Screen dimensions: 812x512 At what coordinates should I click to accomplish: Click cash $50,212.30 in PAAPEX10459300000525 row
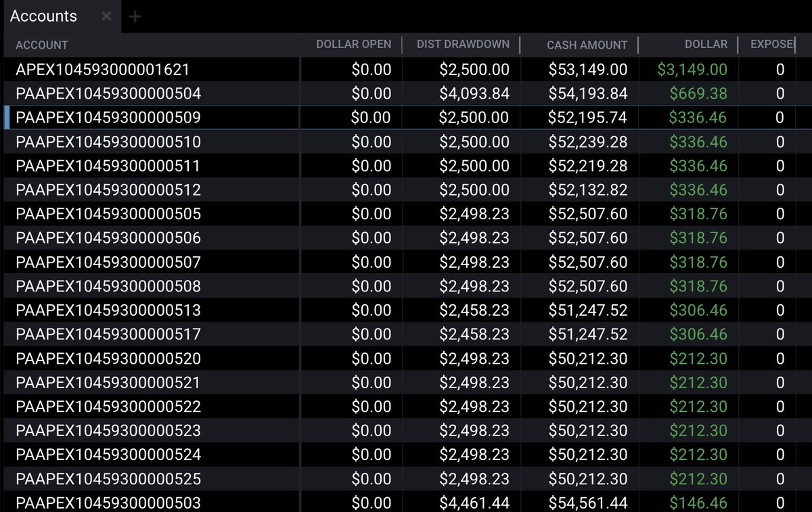pyautogui.click(x=588, y=480)
